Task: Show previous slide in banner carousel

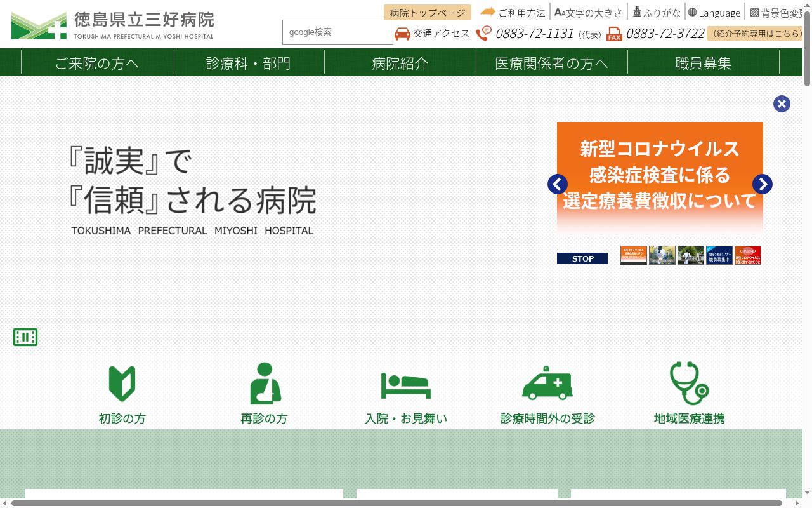Action: [558, 184]
